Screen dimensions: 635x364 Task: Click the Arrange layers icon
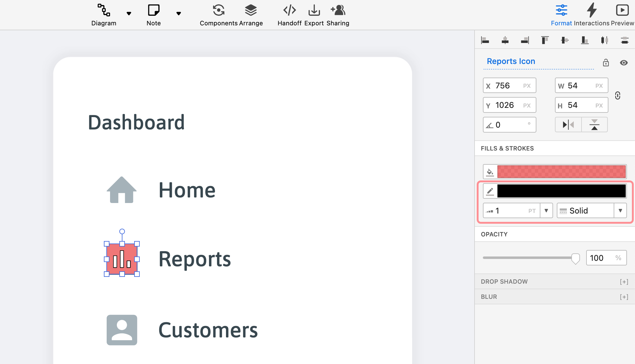pos(251,10)
